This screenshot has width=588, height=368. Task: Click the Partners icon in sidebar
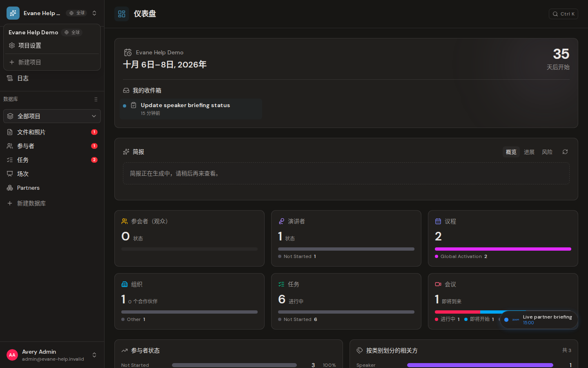click(x=10, y=188)
